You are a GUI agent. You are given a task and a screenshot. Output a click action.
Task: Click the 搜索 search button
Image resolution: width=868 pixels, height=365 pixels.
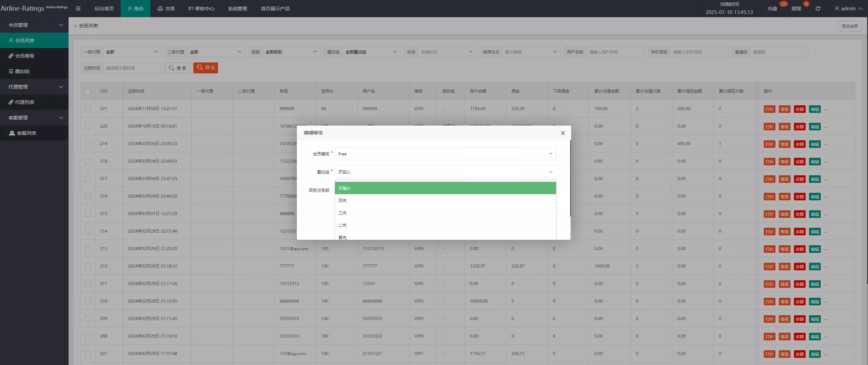(x=177, y=68)
